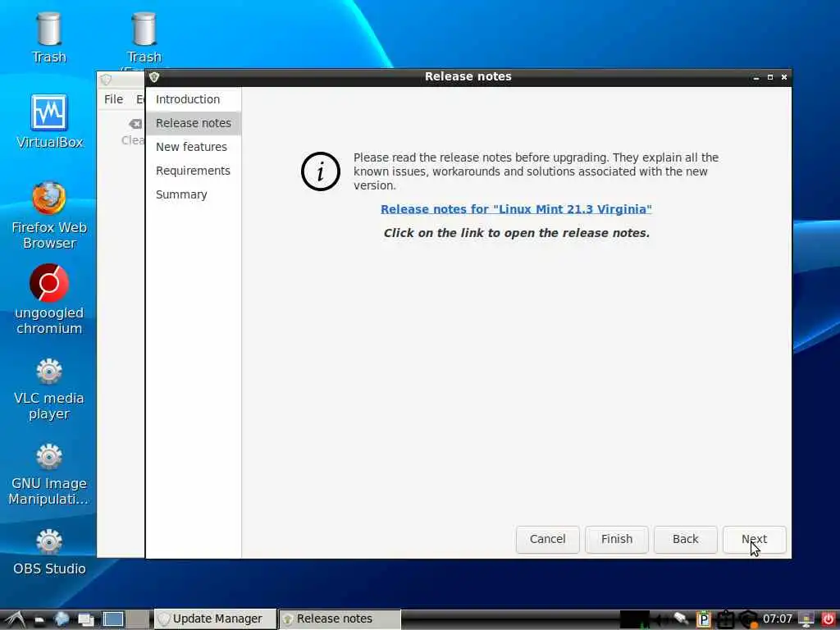Image resolution: width=840 pixels, height=630 pixels.
Task: Click the Release notes taskbar entry
Action: click(x=340, y=619)
